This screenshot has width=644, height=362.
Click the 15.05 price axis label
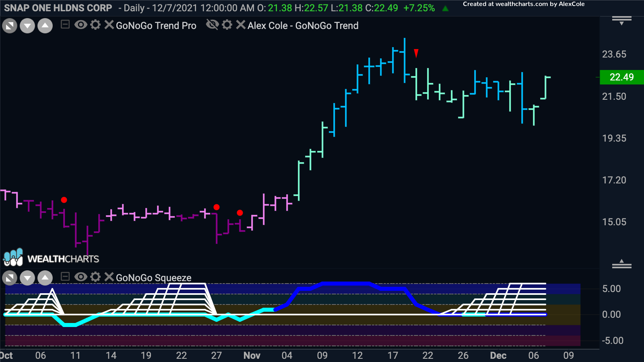tap(614, 222)
